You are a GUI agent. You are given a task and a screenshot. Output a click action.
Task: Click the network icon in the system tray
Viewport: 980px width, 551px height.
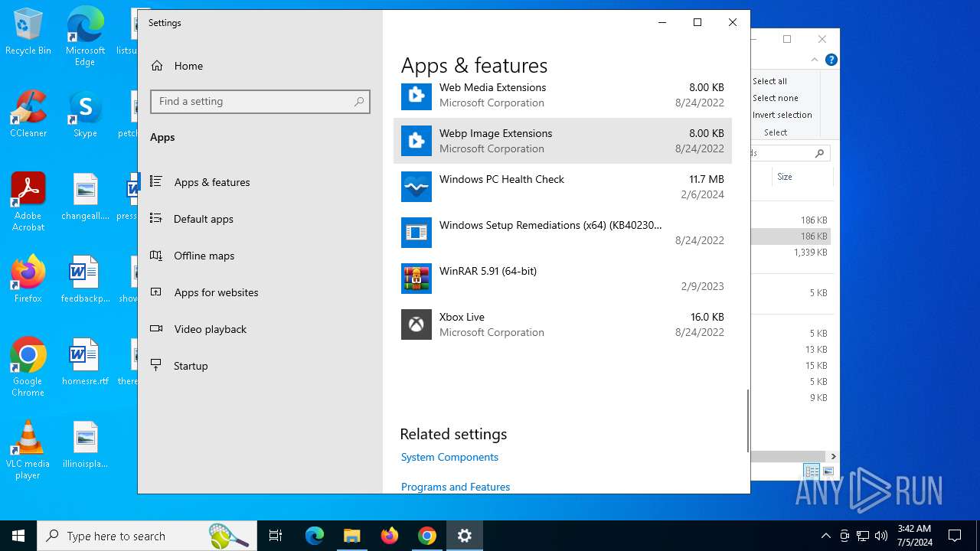(x=863, y=536)
